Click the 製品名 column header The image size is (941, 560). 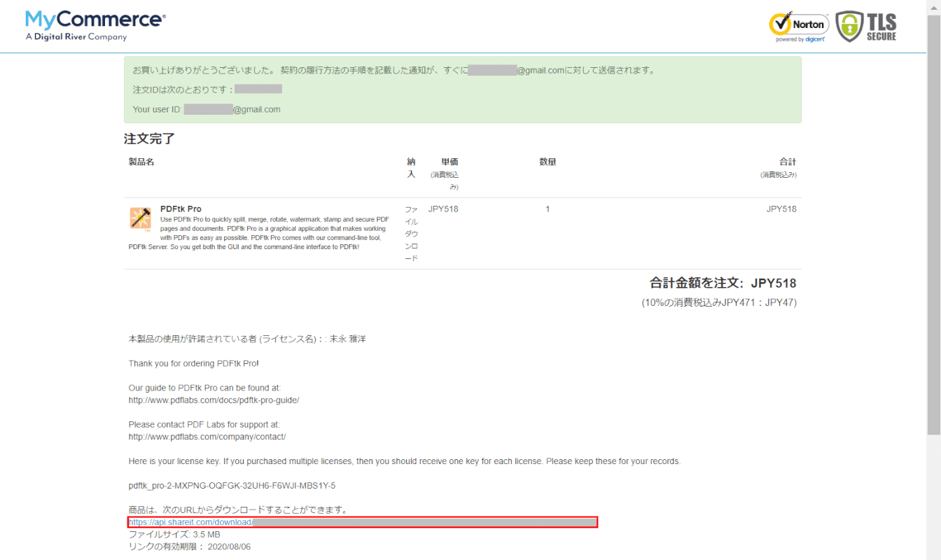point(141,162)
